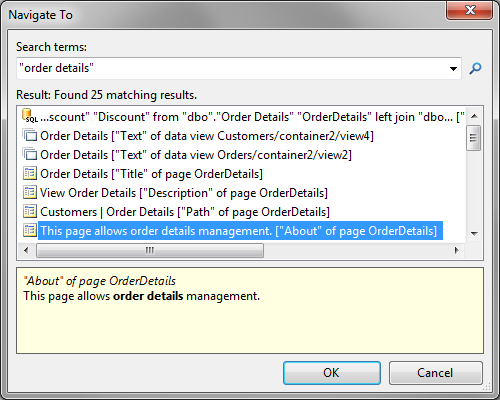This screenshot has width=500, height=400.
Task: Click page icon beside the highlighted About result
Action: point(30,230)
